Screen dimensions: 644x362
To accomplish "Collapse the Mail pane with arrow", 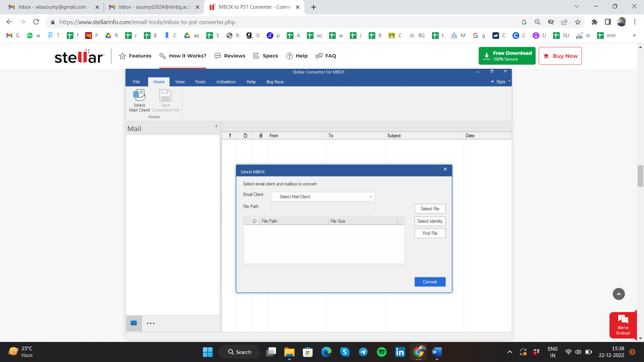I will (x=216, y=126).
